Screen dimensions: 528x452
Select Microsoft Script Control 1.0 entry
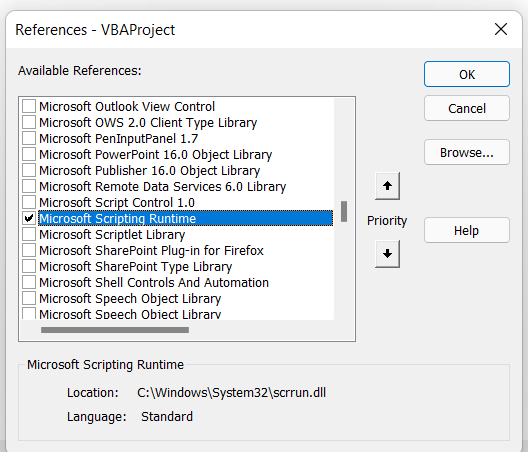pos(117,202)
